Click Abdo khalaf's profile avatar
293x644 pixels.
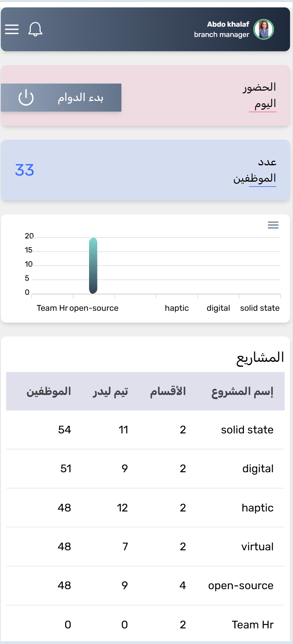click(x=264, y=29)
